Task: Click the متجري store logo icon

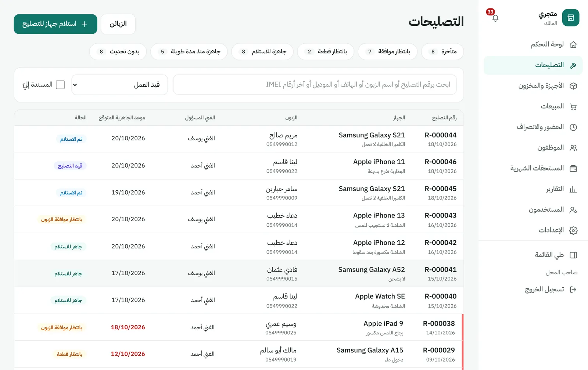Action: tap(570, 18)
